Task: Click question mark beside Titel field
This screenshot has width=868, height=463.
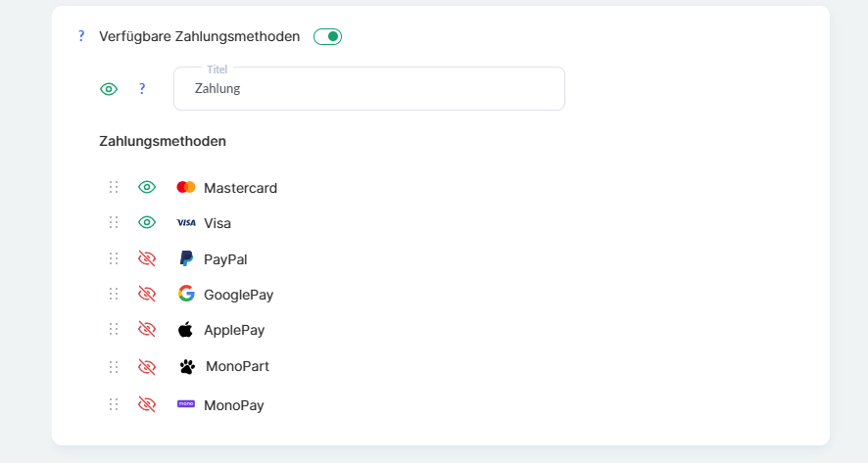Action: click(x=142, y=89)
